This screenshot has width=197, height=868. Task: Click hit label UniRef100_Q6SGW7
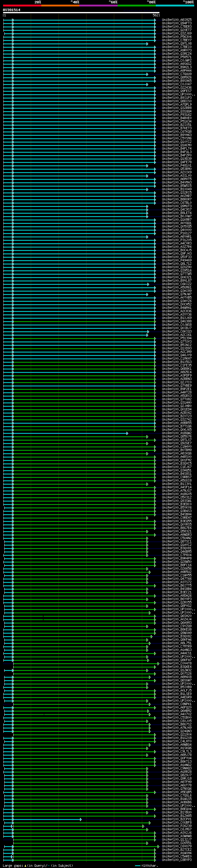[177, 680]
